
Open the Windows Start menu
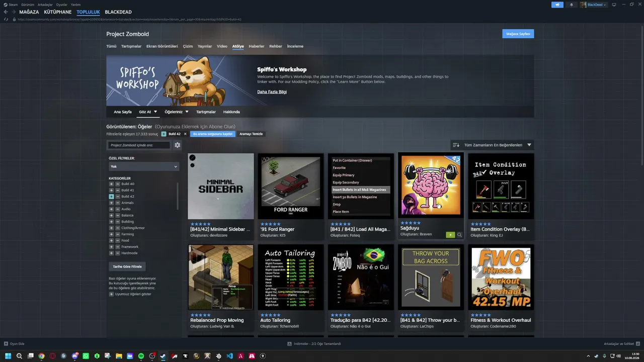click(8, 356)
